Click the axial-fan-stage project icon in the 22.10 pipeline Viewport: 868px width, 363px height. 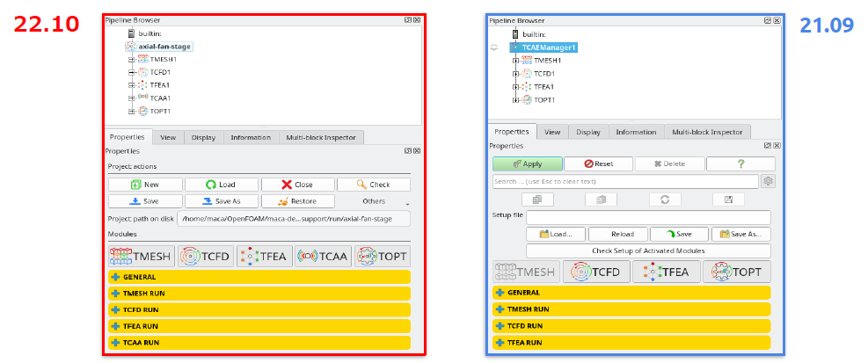coord(131,47)
